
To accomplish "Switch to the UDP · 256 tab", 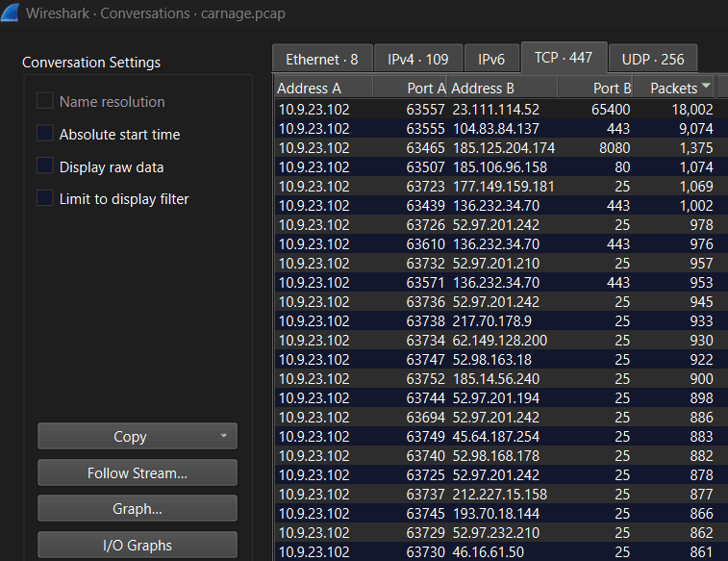I will coord(653,59).
